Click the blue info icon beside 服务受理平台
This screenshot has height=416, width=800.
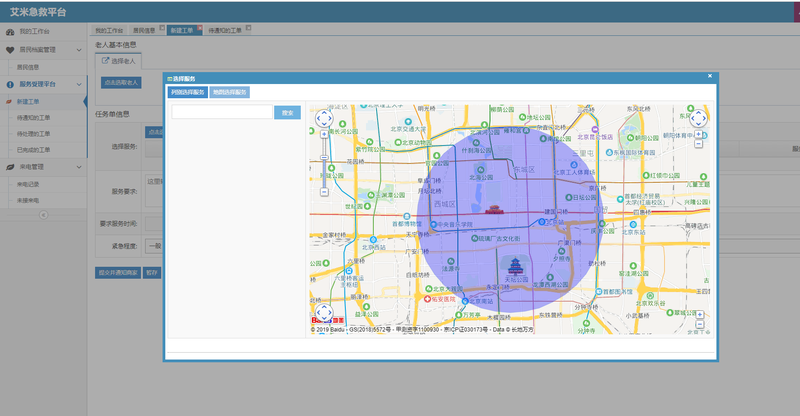pyautogui.click(x=10, y=84)
